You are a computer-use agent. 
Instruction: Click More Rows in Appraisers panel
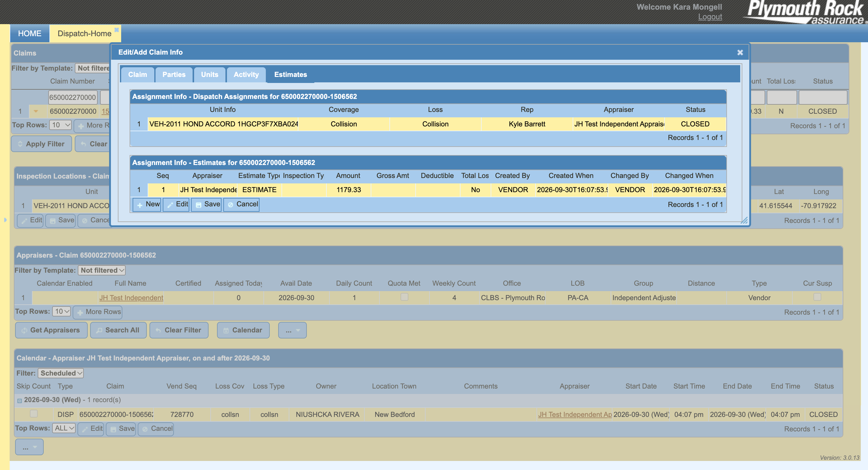(98, 312)
